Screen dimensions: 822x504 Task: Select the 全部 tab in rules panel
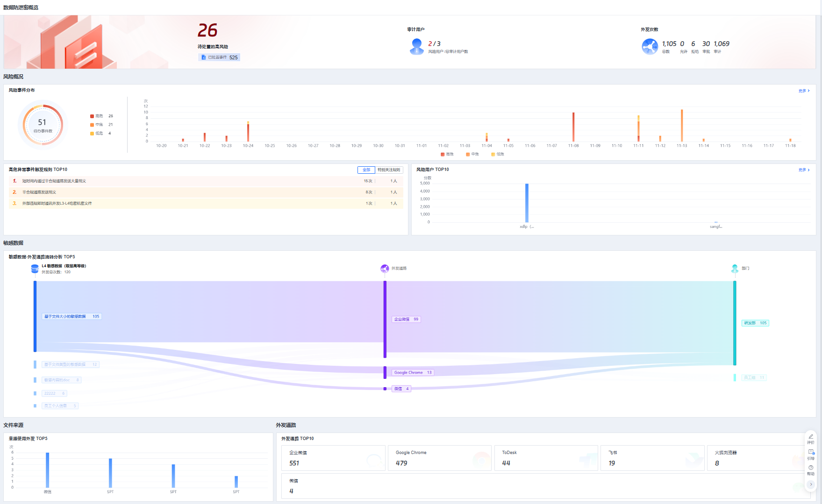click(366, 170)
